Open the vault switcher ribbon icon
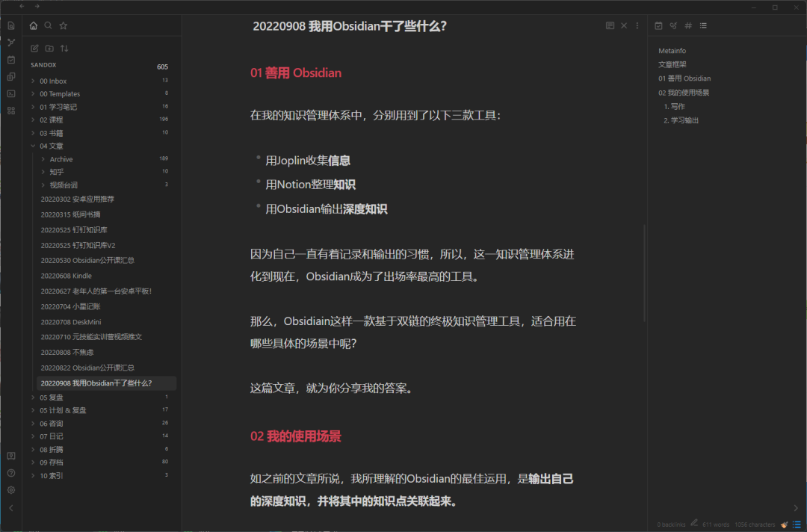Screen dimensions: 807x532 coord(10,456)
